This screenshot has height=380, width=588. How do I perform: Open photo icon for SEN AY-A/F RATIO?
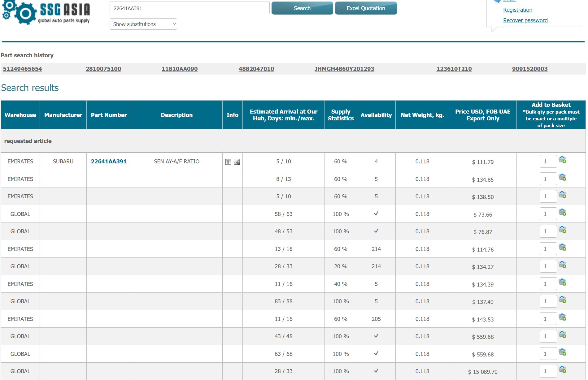(237, 162)
